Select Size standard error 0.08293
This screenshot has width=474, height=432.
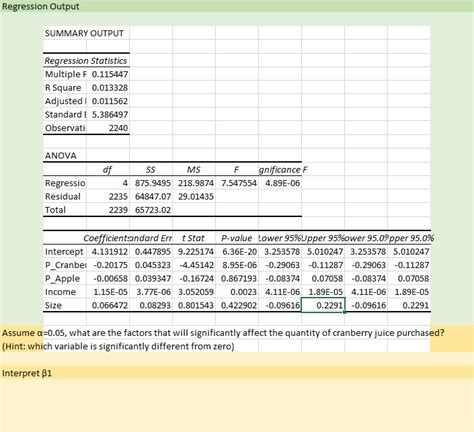[x=155, y=305]
